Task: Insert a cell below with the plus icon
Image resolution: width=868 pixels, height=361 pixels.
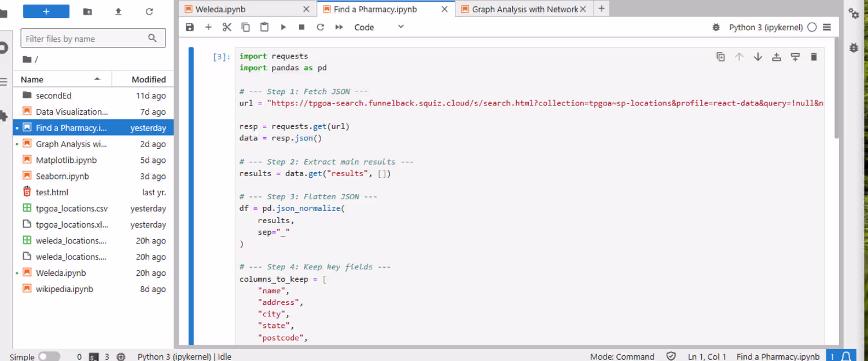Action: pyautogui.click(x=208, y=27)
